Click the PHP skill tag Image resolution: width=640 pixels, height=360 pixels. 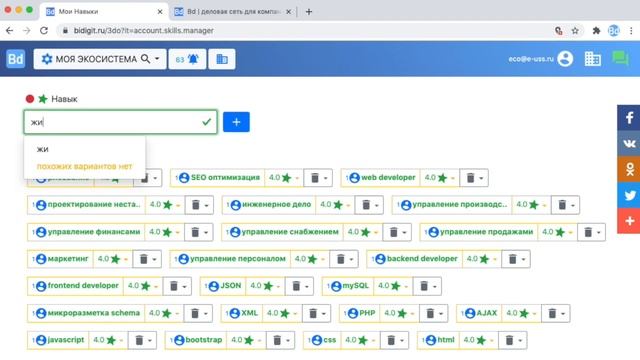coord(360,313)
